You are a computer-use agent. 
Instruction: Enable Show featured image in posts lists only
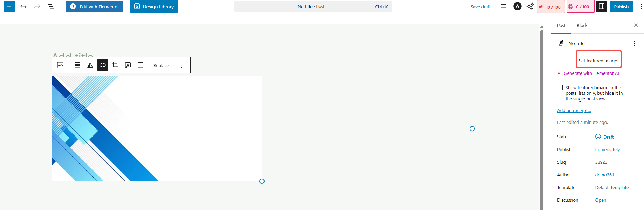tap(560, 87)
